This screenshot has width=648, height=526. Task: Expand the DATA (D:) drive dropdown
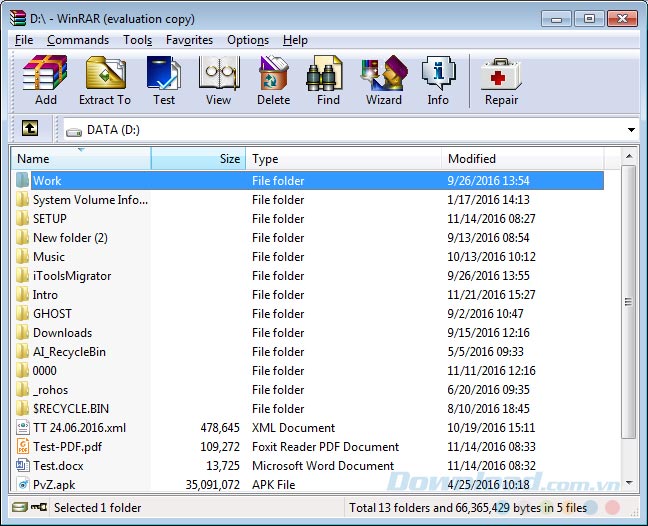coord(631,130)
